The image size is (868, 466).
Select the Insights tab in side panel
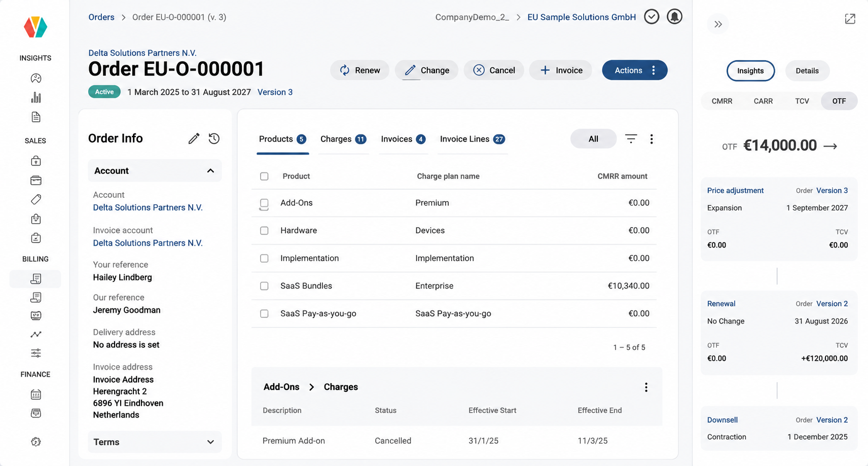point(750,71)
